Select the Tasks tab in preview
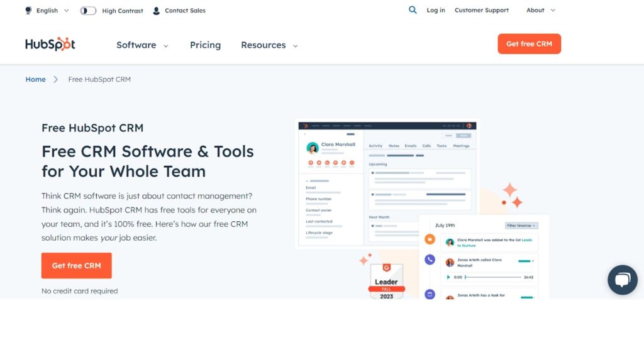Image resolution: width=644 pixels, height=362 pixels. (x=441, y=146)
